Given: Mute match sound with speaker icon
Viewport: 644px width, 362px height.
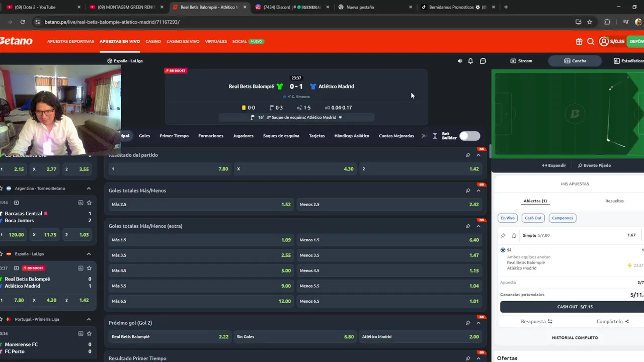Looking at the screenshot, I should coord(460,61).
